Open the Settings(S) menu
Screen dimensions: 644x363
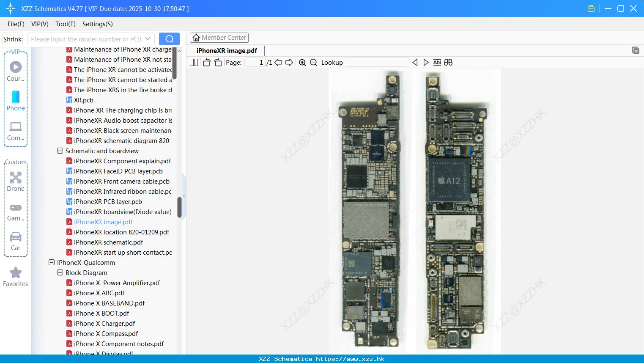[x=98, y=24]
